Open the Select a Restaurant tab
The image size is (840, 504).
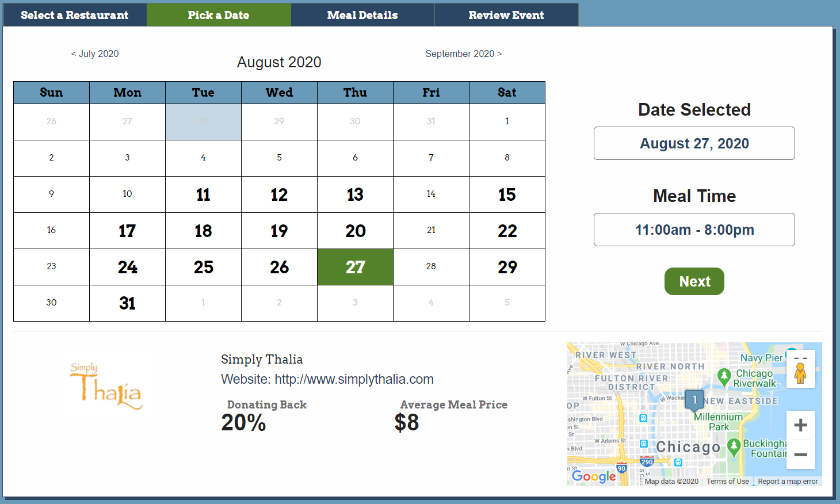coord(75,15)
